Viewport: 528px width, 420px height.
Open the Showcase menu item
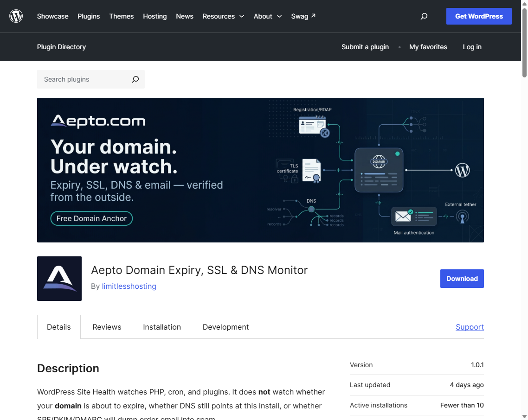(52, 16)
